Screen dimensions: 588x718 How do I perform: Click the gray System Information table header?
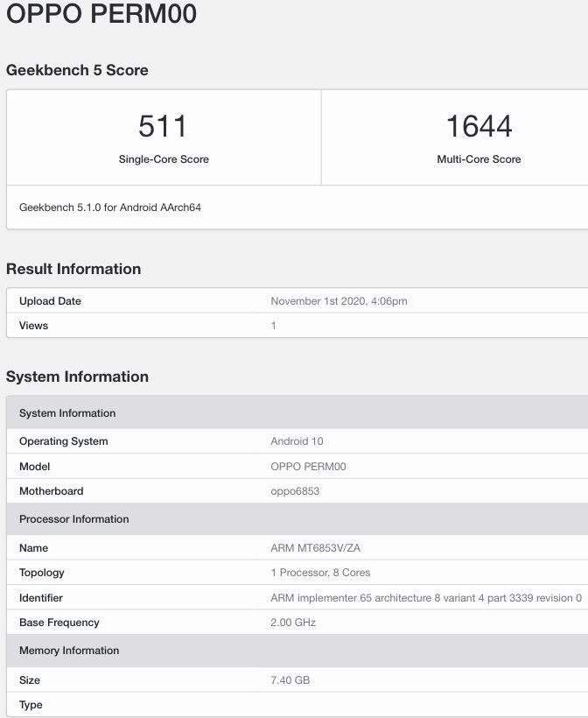click(x=297, y=412)
